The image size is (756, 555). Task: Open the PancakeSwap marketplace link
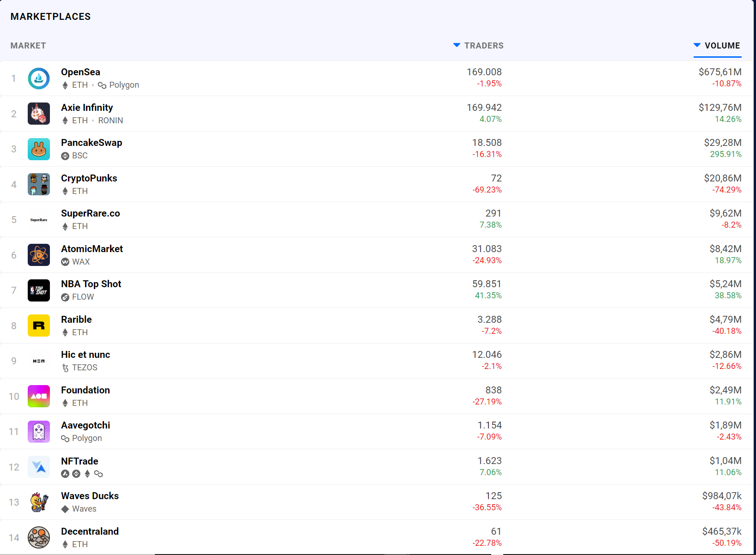point(91,143)
